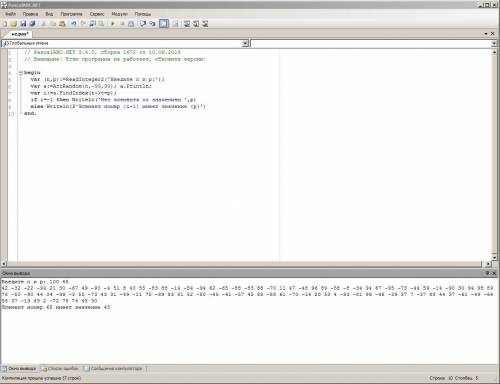Open the global names dropdown above the editor
Viewport: 500px width, 384px height.
[245, 43]
